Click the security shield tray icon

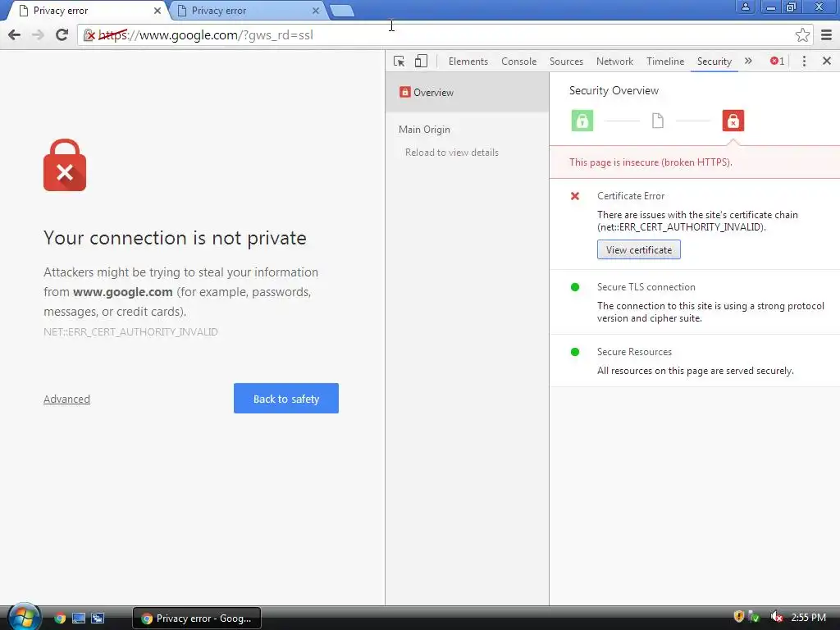point(738,617)
